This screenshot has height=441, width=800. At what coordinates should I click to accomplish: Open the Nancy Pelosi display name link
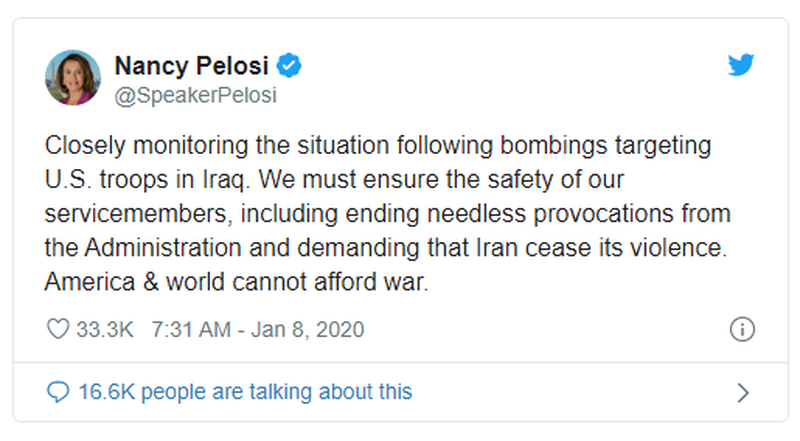193,67
